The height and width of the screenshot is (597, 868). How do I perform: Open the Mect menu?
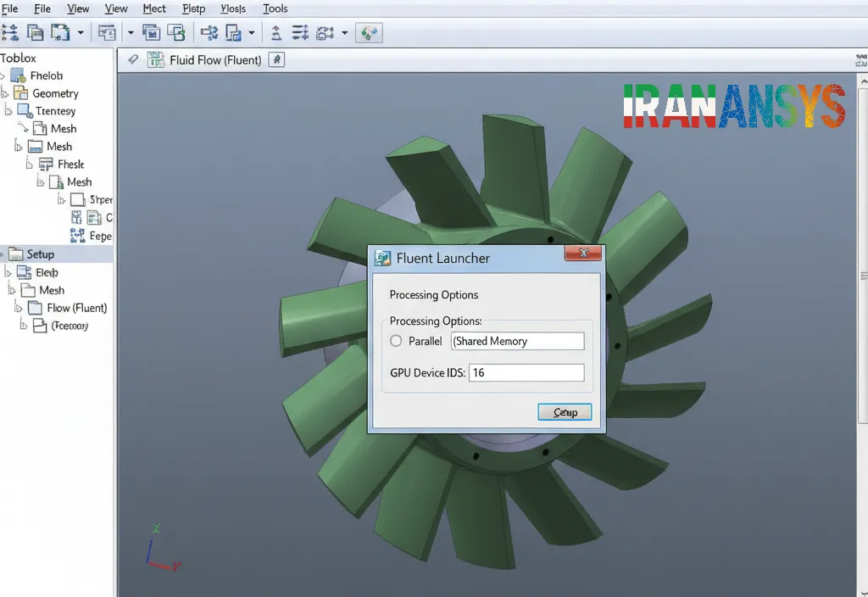154,8
